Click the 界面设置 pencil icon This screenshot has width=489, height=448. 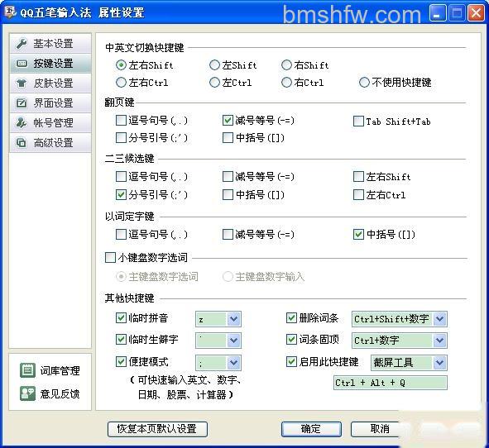[22, 102]
